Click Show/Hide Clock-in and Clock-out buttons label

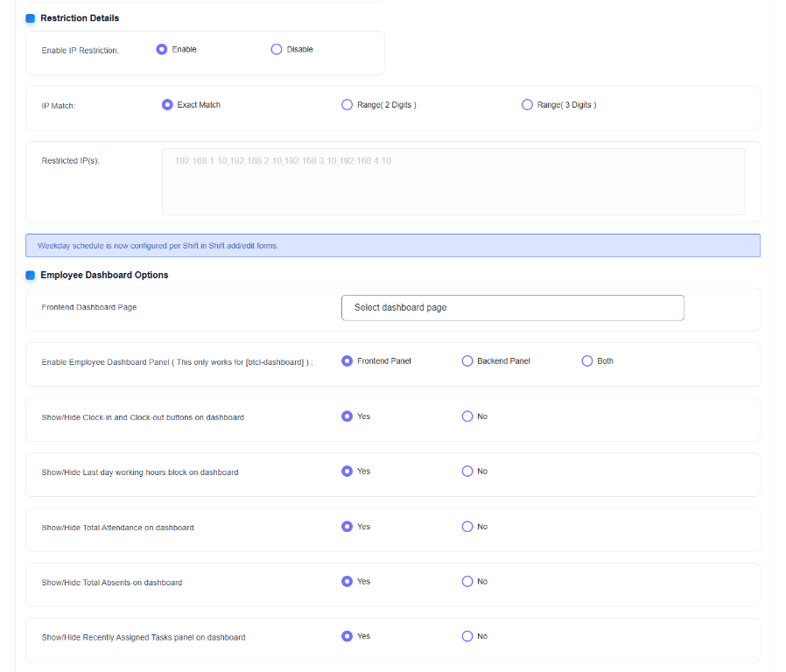143,417
